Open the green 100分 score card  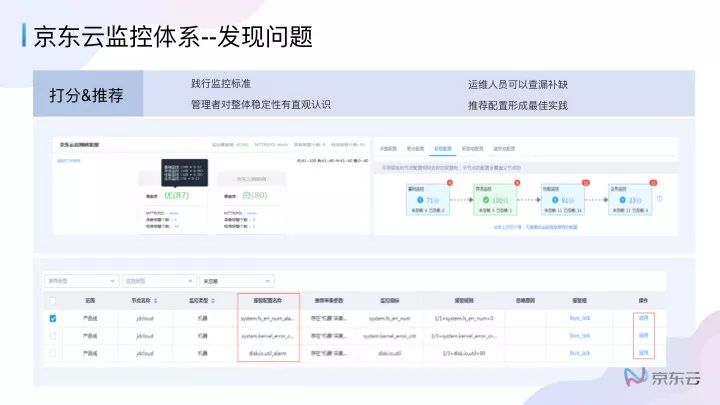pyautogui.click(x=495, y=200)
